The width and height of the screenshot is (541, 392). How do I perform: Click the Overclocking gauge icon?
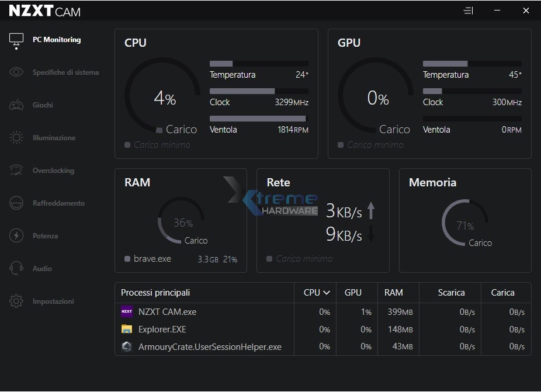point(16,171)
